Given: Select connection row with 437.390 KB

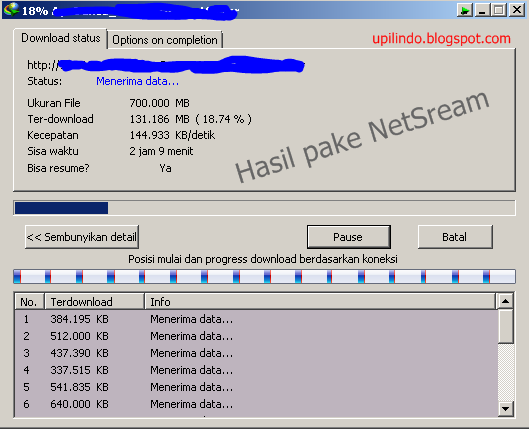Looking at the screenshot, I should [x=256, y=353].
